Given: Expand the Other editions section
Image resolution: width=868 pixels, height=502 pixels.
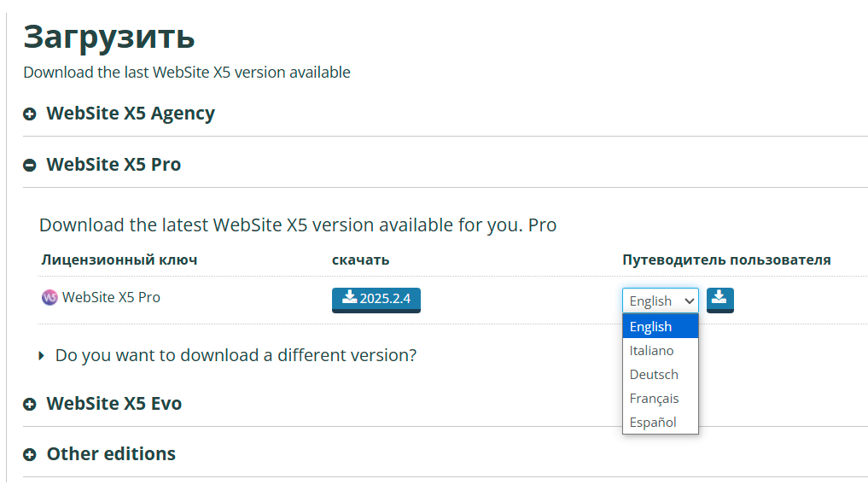Looking at the screenshot, I should coord(111,454).
